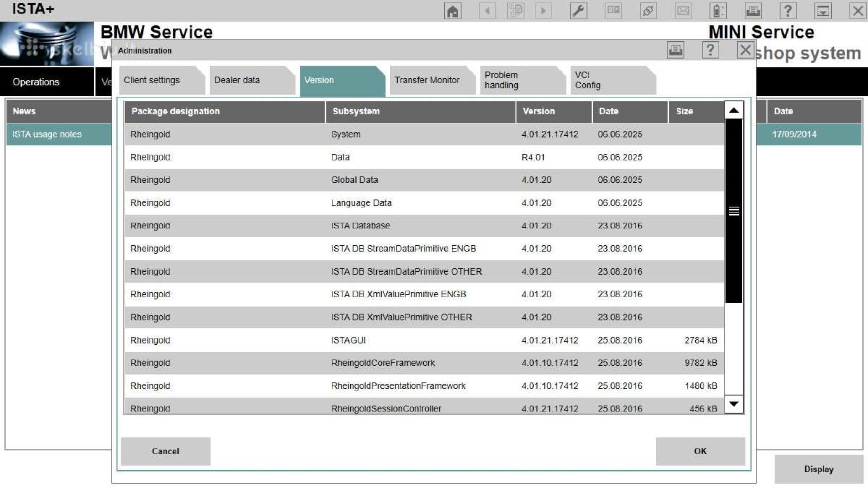Open the wrench administration icon
868x488 pixels.
pos(578,11)
